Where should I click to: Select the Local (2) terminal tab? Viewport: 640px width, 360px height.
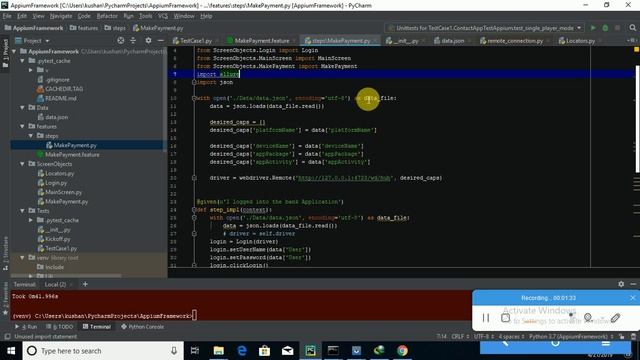click(x=55, y=284)
